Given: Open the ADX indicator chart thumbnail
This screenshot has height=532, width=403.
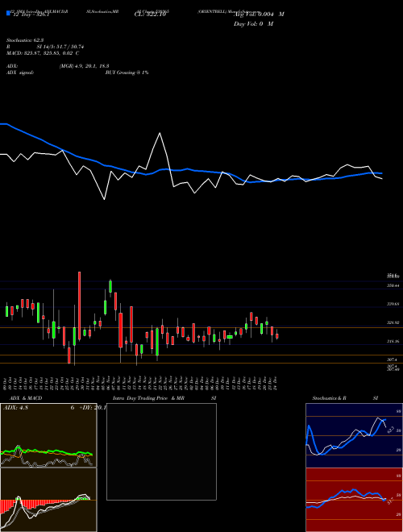Looking at the screenshot, I should point(48,435).
